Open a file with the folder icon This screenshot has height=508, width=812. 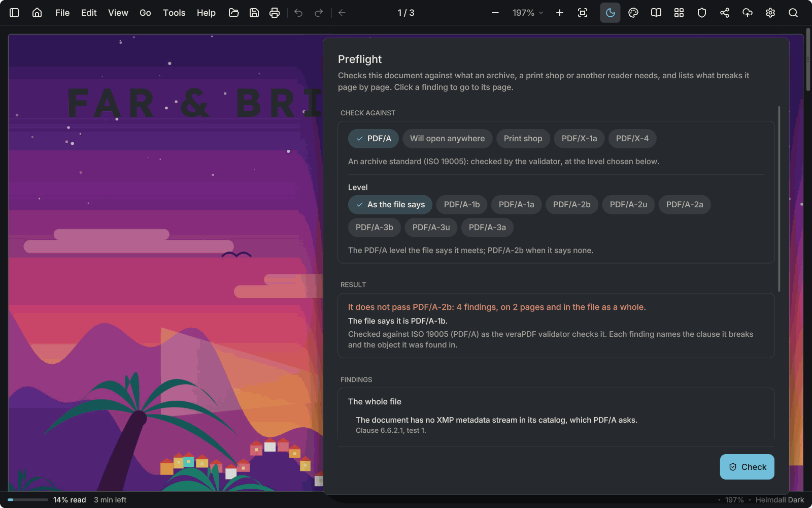[234, 13]
